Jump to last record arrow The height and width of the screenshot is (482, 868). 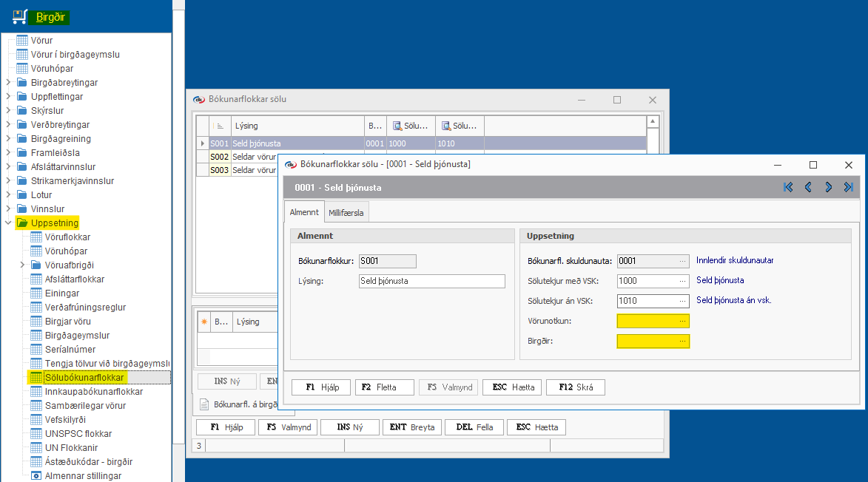[x=849, y=187]
